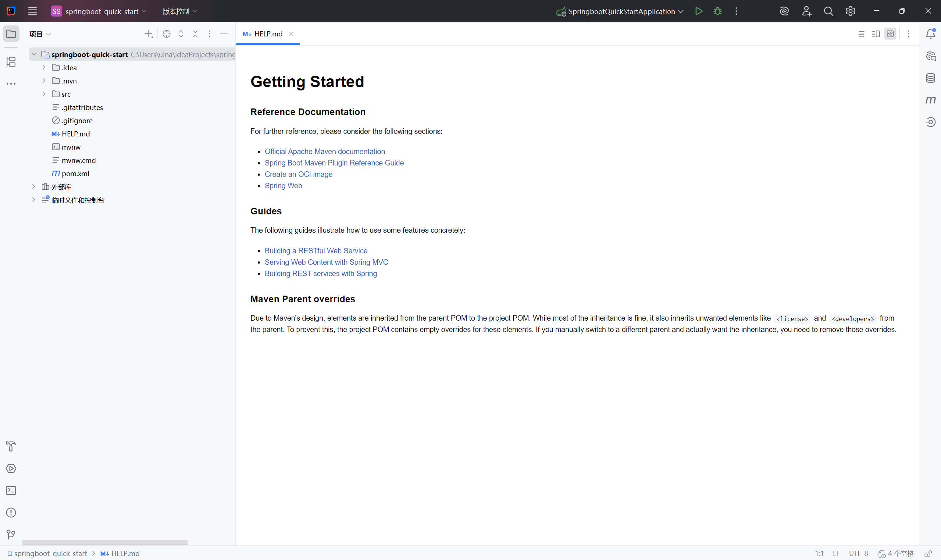Open the Problems tool window icon

11,512
